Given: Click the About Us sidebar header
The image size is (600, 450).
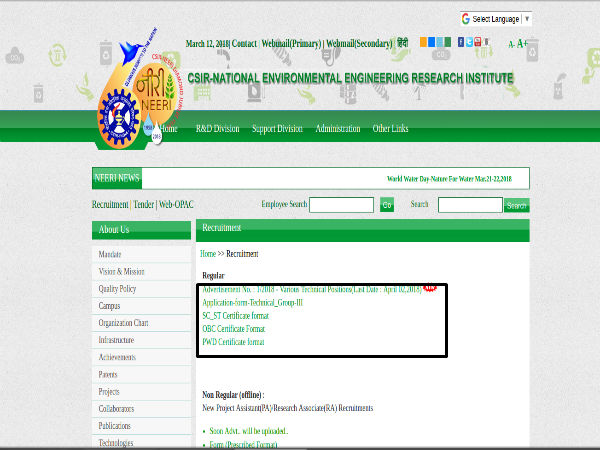Looking at the screenshot, I should coord(141,230).
